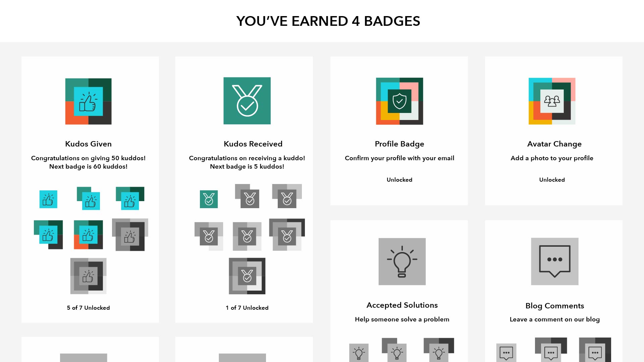Open the Kudos Received title
Image resolution: width=644 pixels, height=362 pixels.
(253, 144)
